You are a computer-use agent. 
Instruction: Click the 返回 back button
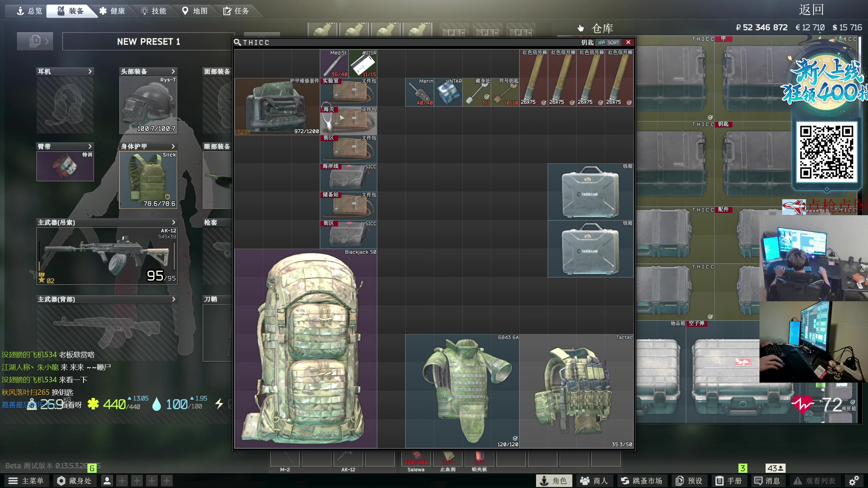pyautogui.click(x=811, y=10)
